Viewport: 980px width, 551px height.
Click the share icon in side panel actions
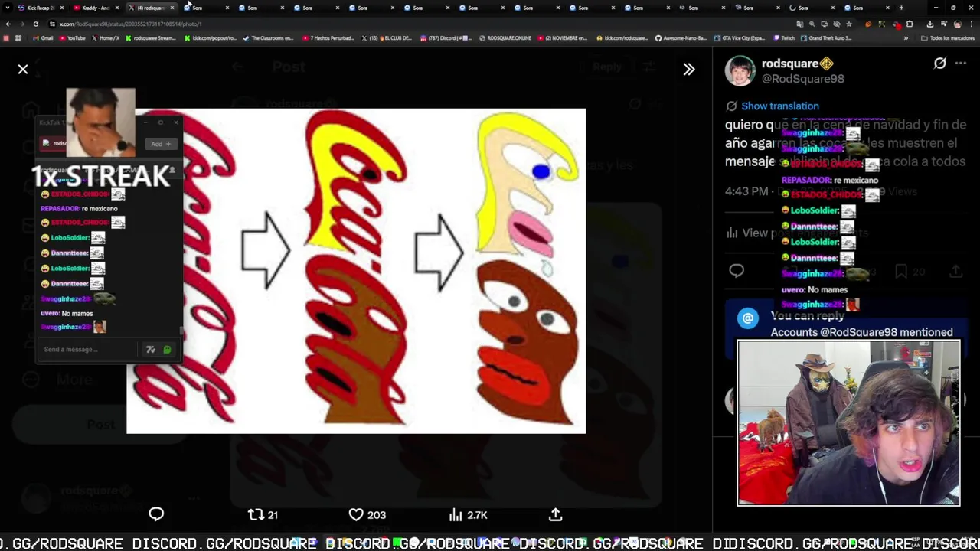pos(956,271)
